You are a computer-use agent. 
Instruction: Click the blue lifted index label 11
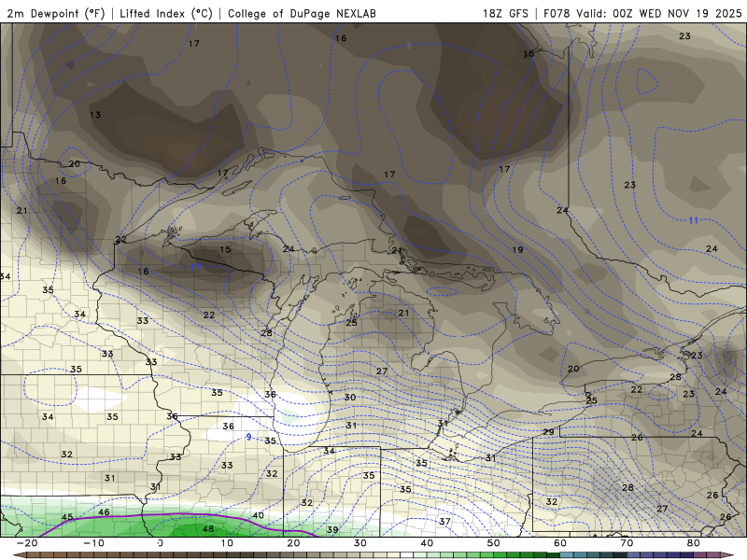[693, 220]
